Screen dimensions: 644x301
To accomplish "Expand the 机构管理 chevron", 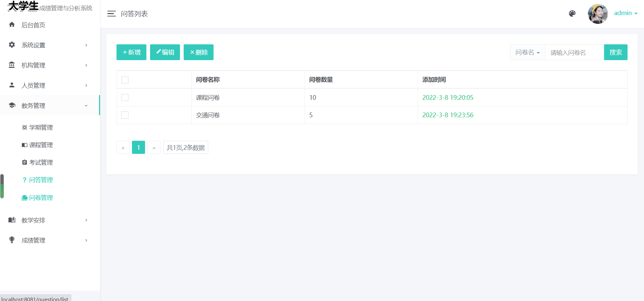I will pyautogui.click(x=86, y=65).
